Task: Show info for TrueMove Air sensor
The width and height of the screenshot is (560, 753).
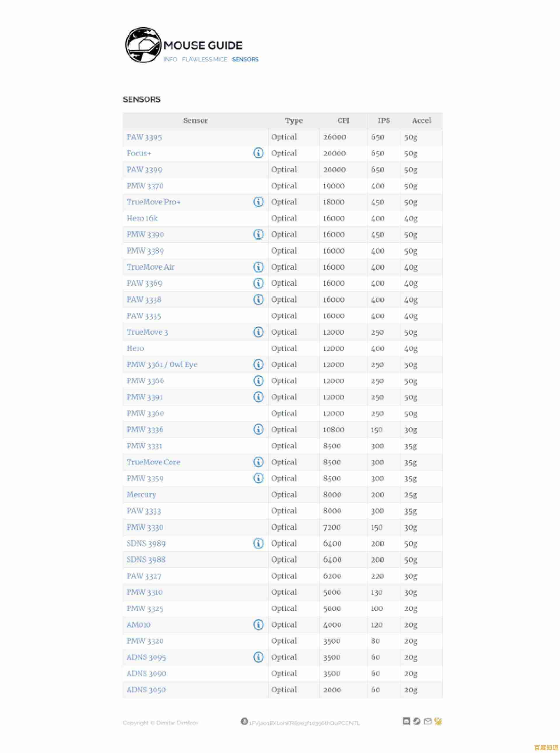Action: 258,267
